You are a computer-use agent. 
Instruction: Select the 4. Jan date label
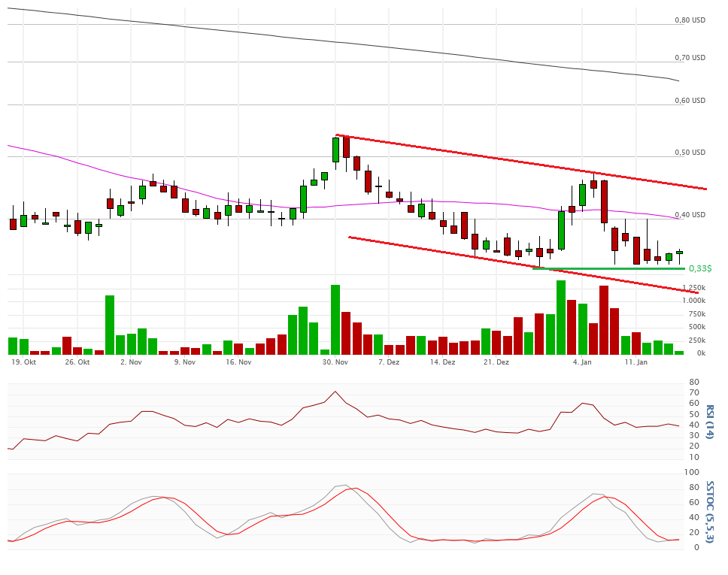tap(582, 362)
